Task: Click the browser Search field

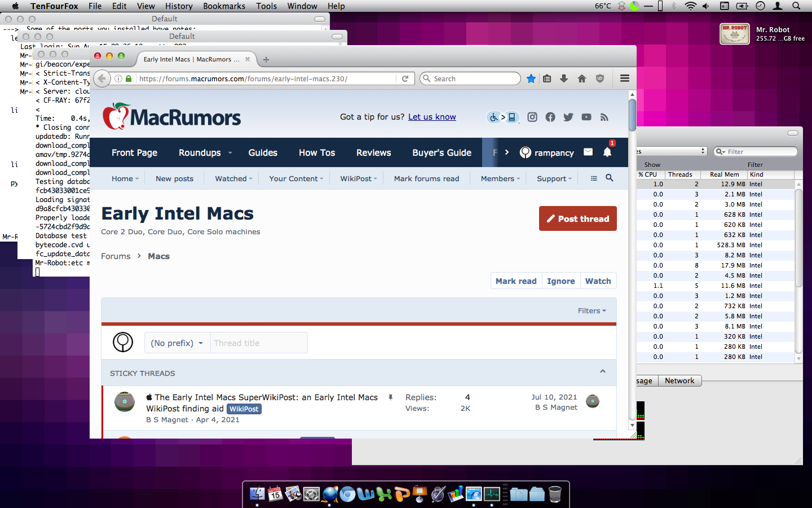Action: pyautogui.click(x=470, y=78)
